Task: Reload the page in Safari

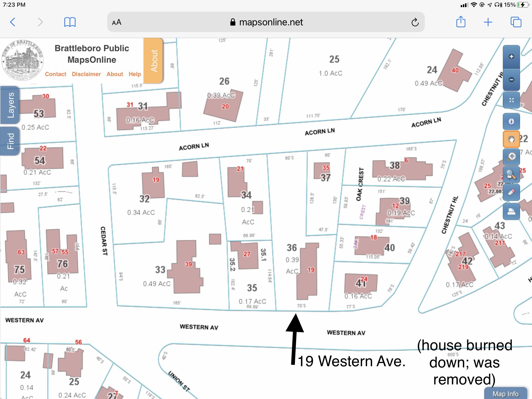Action: (x=415, y=22)
